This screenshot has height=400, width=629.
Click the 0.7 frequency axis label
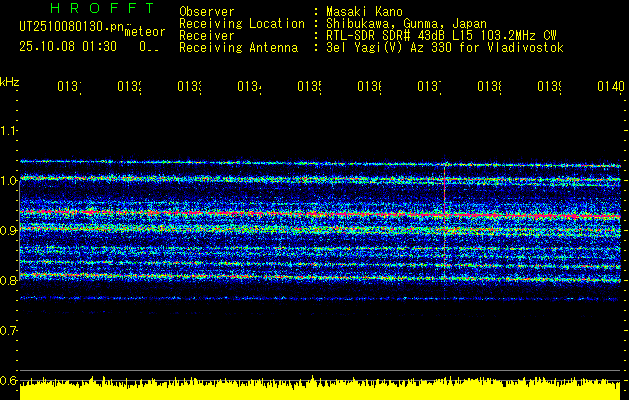pyautogui.click(x=8, y=331)
